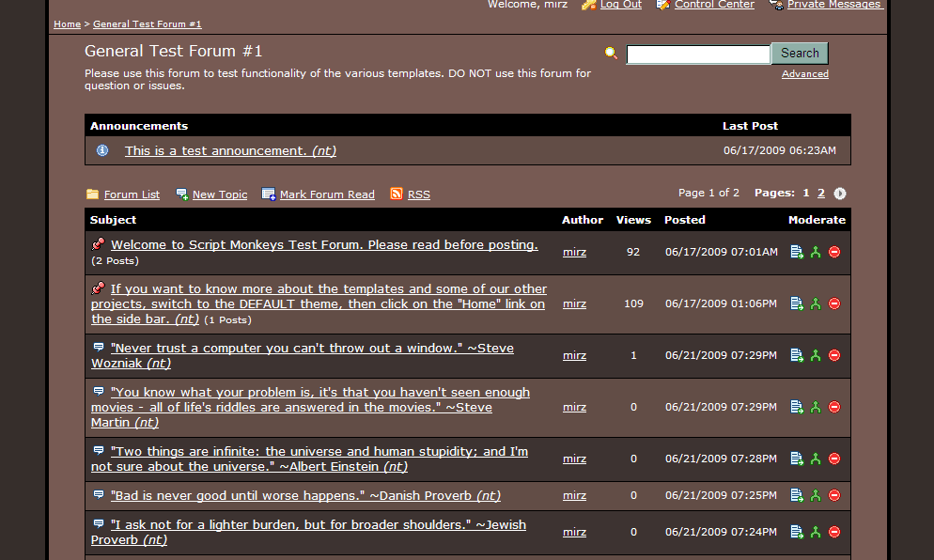
Task: Click move icon for Steve Martin quote topic
Action: click(797, 408)
